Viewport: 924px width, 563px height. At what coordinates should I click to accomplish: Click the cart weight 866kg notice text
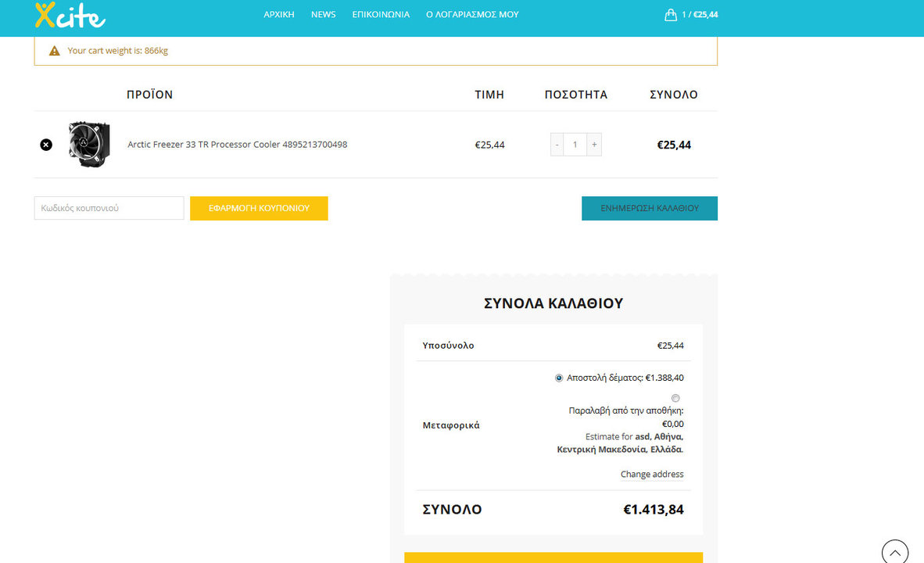(x=118, y=51)
